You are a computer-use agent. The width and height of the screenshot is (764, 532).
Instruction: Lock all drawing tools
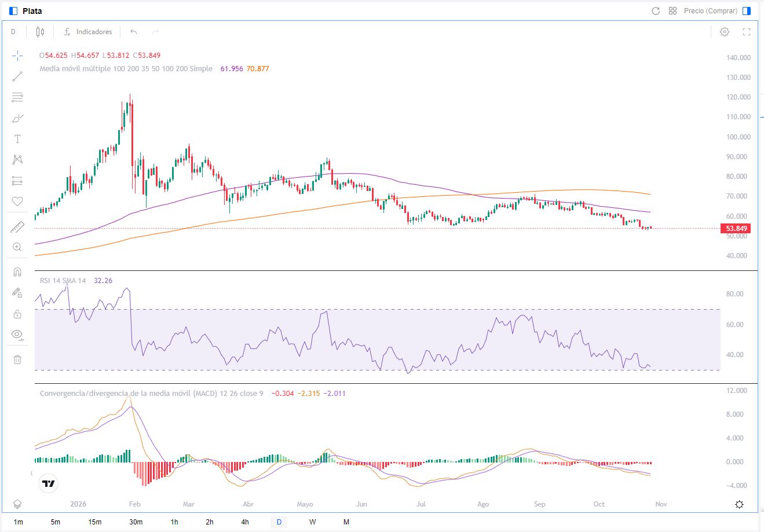pos(17,314)
